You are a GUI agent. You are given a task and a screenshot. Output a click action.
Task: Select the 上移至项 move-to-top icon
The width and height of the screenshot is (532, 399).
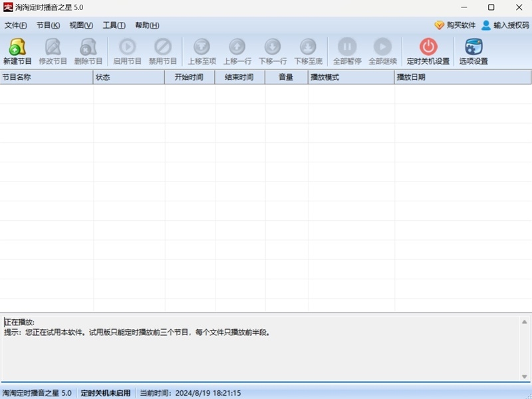(200, 51)
